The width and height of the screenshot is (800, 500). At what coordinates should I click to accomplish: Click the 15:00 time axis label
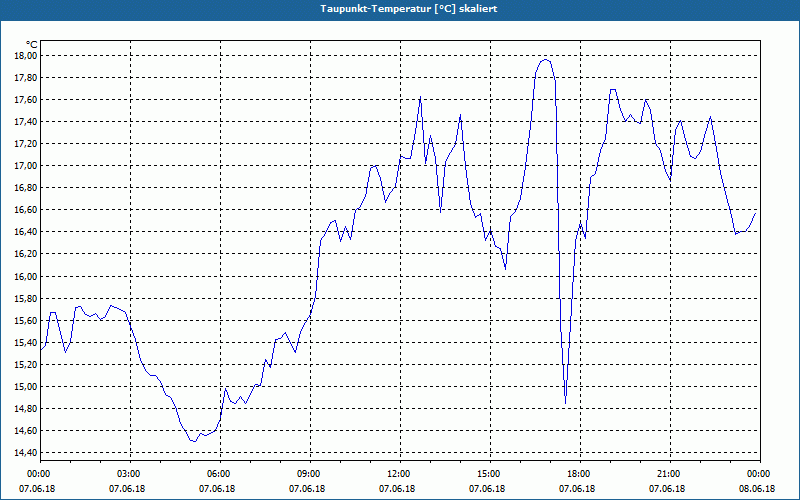(x=490, y=474)
